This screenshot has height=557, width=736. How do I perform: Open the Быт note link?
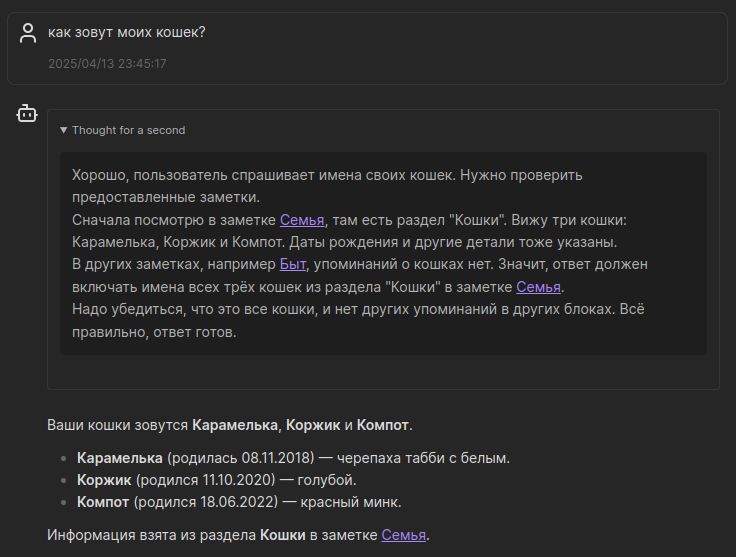292,264
